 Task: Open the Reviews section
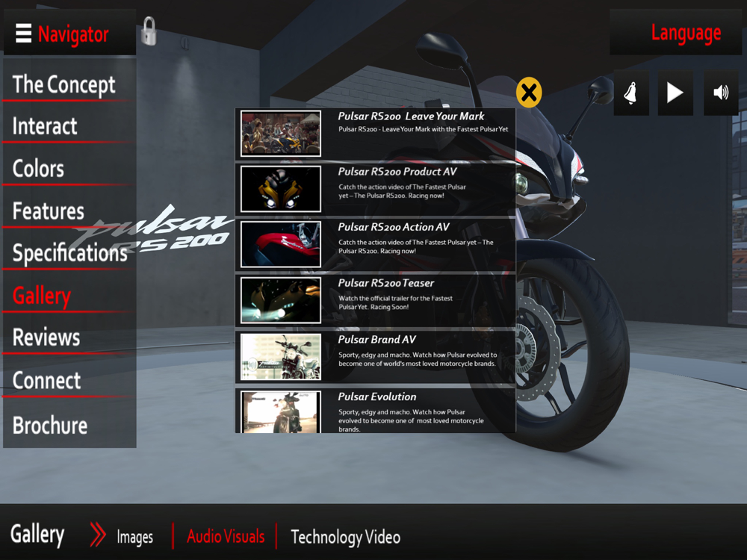pos(69,337)
